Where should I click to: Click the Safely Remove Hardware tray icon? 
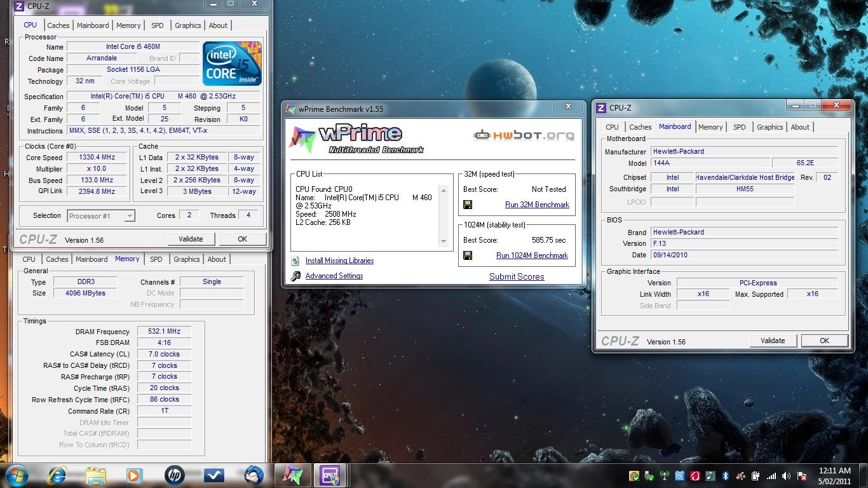[x=649, y=476]
